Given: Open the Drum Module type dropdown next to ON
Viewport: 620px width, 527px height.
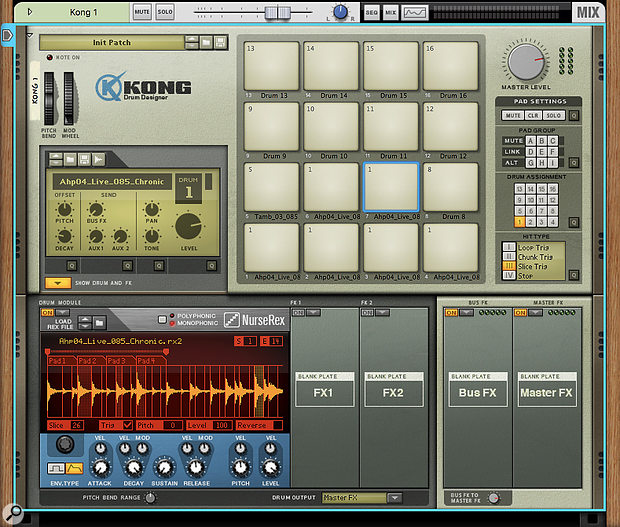Looking at the screenshot, I should [x=62, y=313].
